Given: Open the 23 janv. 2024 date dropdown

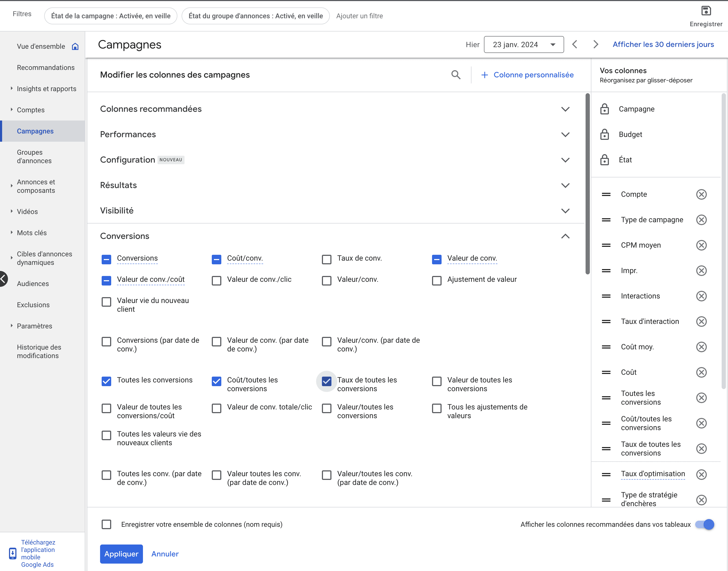Looking at the screenshot, I should coord(524,44).
